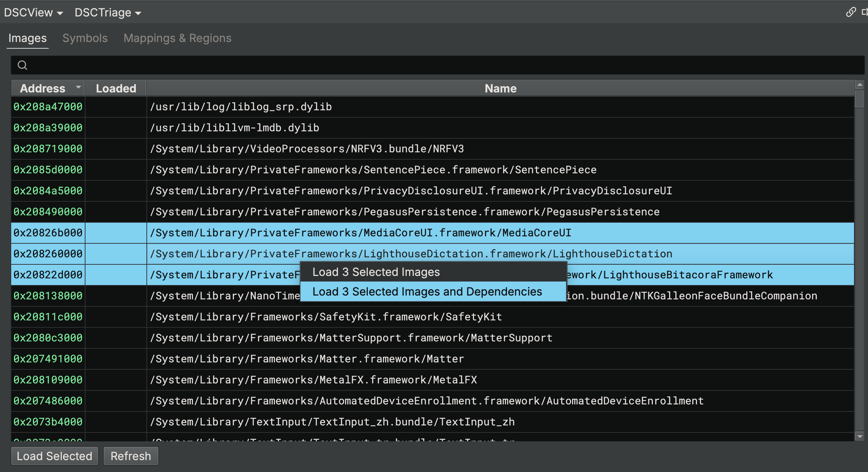Select the Matter.framework/Matter row
This screenshot has width=868, height=472.
pos(433,359)
